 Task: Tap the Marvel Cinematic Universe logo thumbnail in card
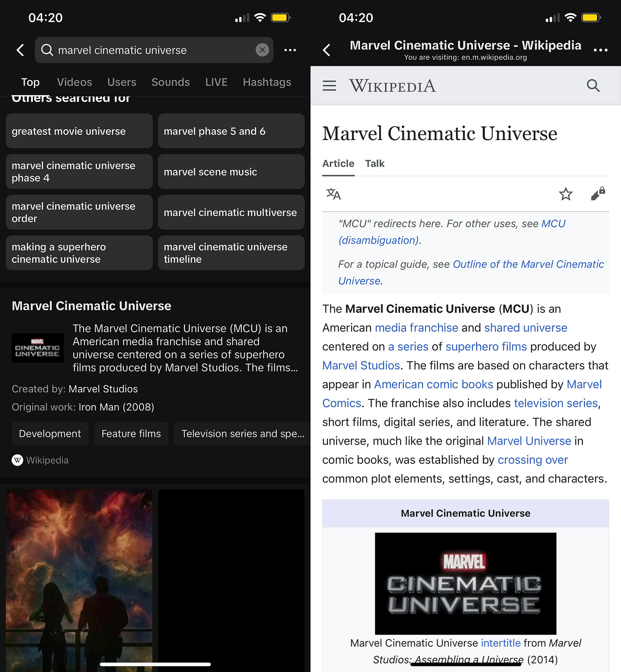point(38,348)
